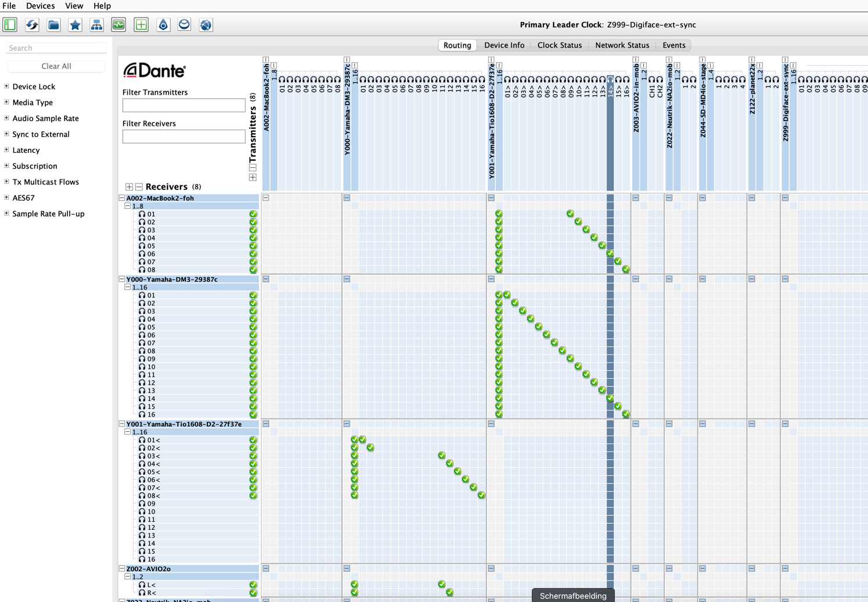The image size is (868, 602).
Task: Expand the Device Lock filter
Action: [x=6, y=86]
